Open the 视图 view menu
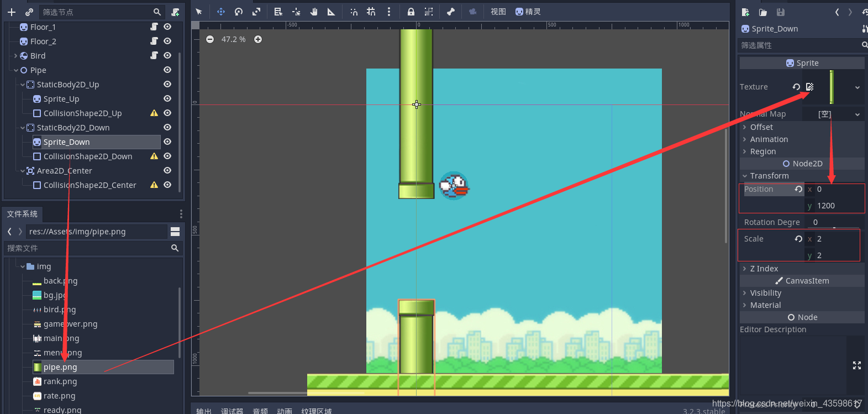This screenshot has height=414, width=868. click(x=498, y=12)
